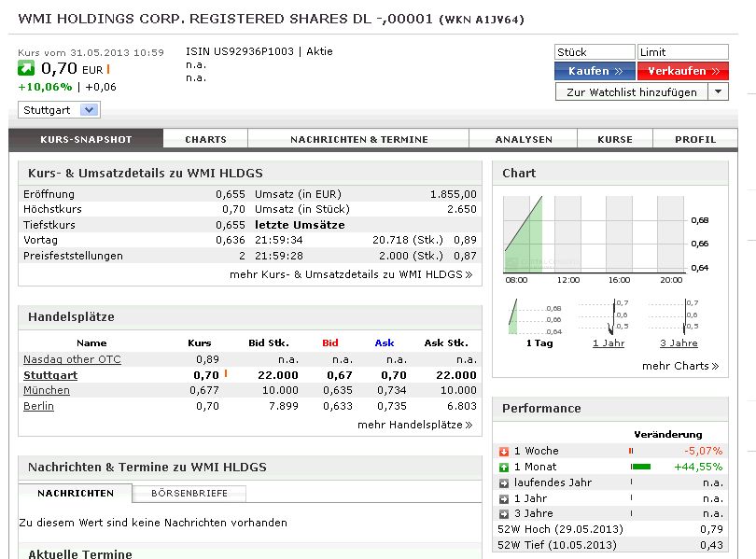Open the 3 Jahre chart link

click(679, 343)
